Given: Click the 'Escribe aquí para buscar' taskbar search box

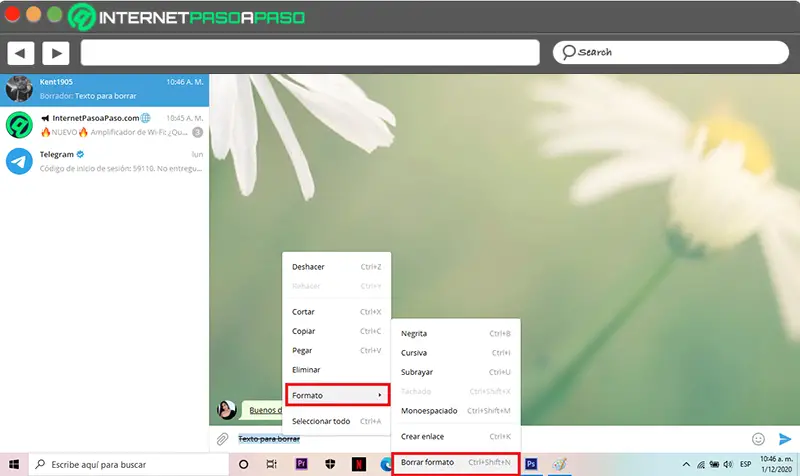Looking at the screenshot, I should 129,465.
